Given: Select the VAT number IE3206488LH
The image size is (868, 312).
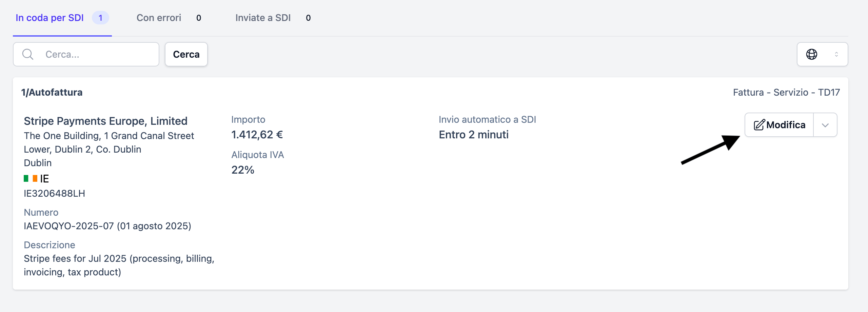Looking at the screenshot, I should tap(54, 193).
